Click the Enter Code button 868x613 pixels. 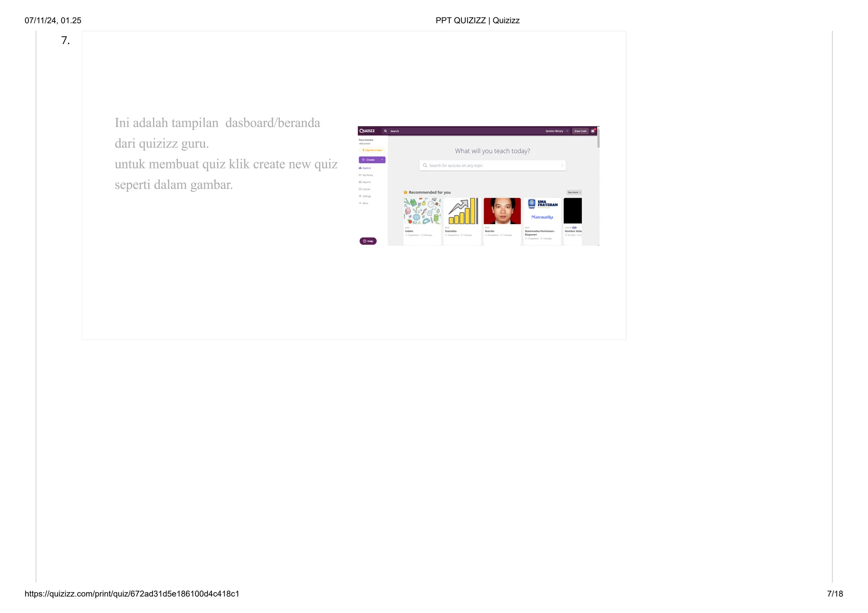[580, 131]
